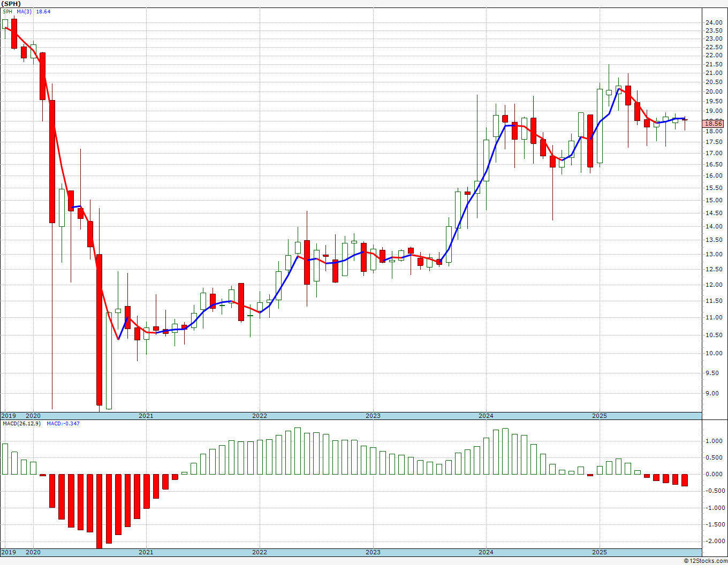Screen dimensions: 728x565
Task: Click -2.000 on the MACD axis
Action: tap(714, 541)
